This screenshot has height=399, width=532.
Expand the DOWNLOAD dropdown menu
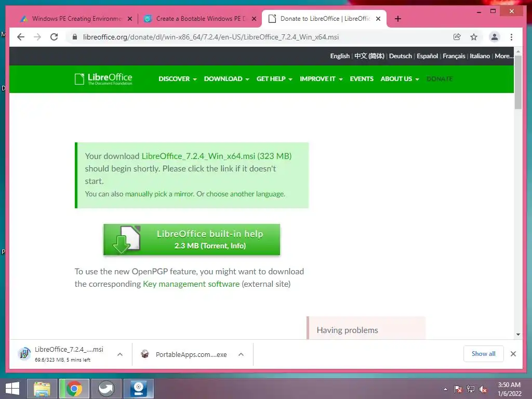tap(227, 79)
